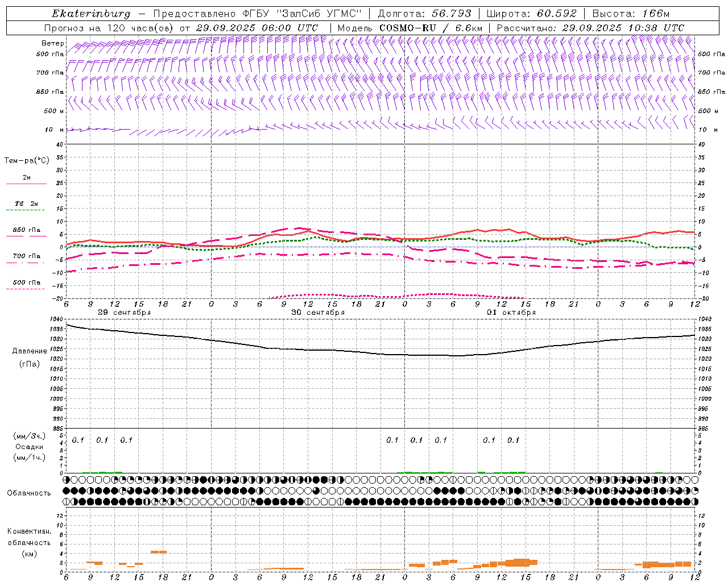The height and width of the screenshot is (582, 728).
Task: Click the Высота: 166м value
Action: coord(631,14)
